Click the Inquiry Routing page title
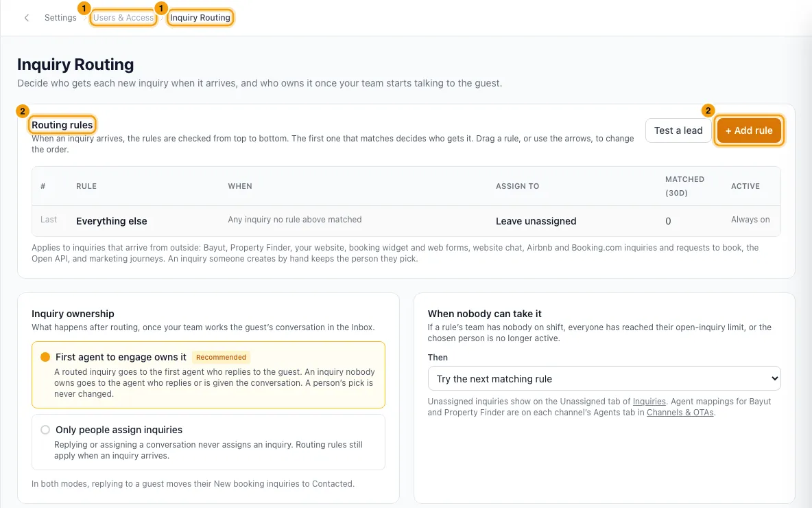812x508 pixels. tap(75, 65)
